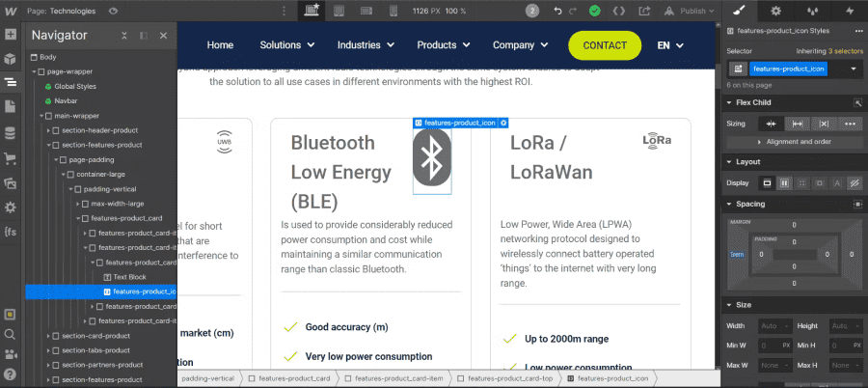This screenshot has height=388, width=868.
Task: Switch to Mobile portrait breakpoint
Action: 393,11
